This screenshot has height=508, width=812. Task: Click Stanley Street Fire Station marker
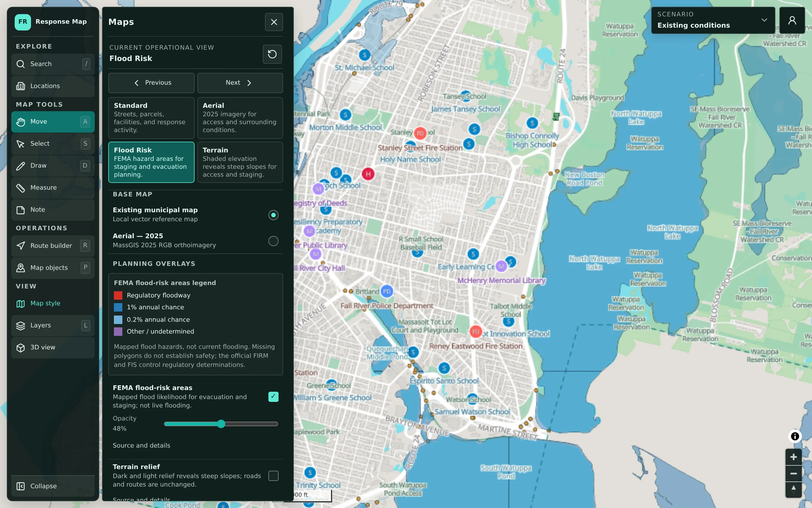point(420,133)
